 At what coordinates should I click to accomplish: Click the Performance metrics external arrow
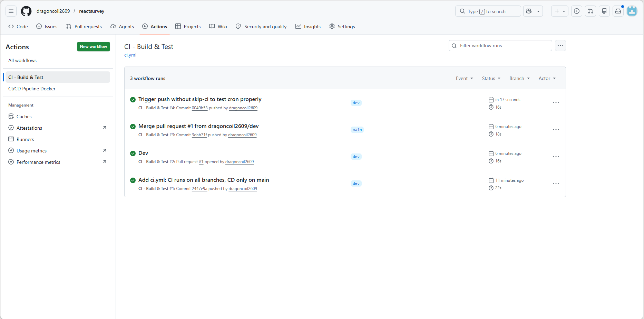[x=105, y=162]
